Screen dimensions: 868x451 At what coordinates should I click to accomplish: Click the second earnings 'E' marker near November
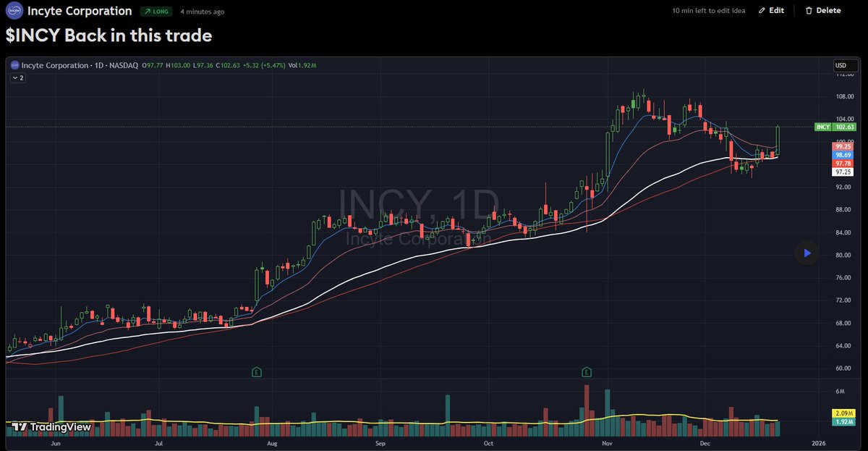(587, 372)
